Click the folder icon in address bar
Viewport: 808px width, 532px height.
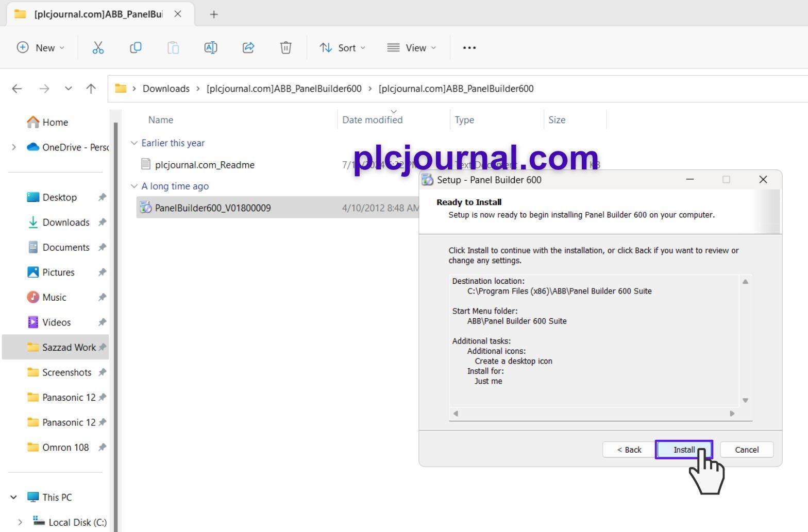tap(121, 88)
